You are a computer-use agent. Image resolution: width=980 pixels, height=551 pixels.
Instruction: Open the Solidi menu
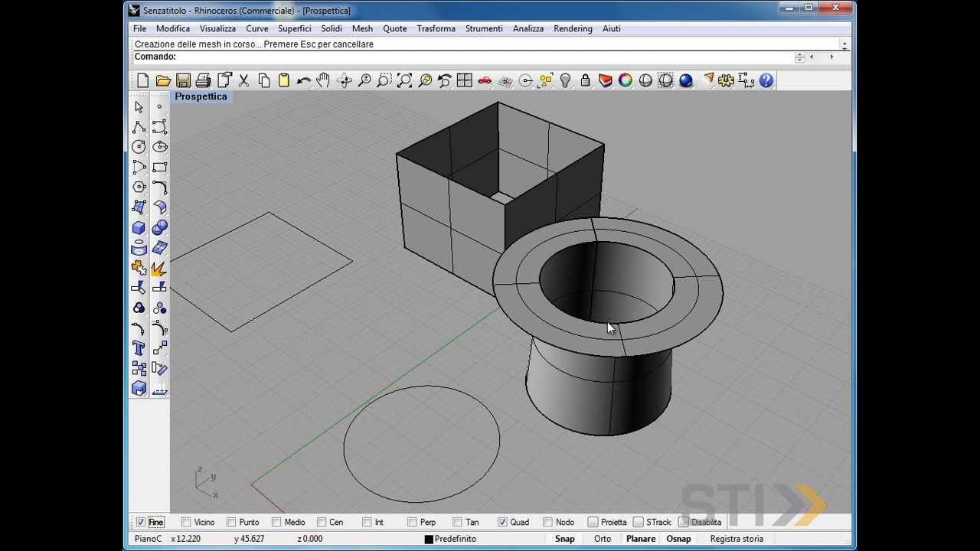(332, 28)
